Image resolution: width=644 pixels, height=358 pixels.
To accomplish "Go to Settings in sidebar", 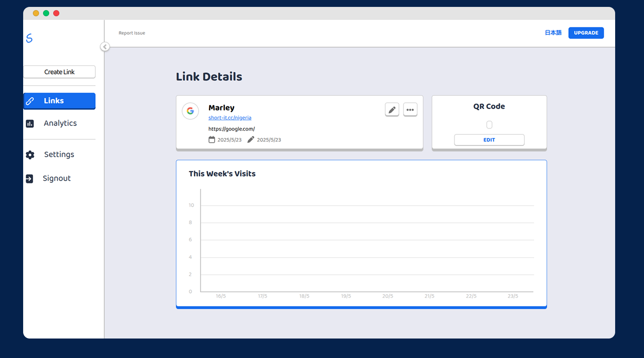I will click(x=59, y=155).
